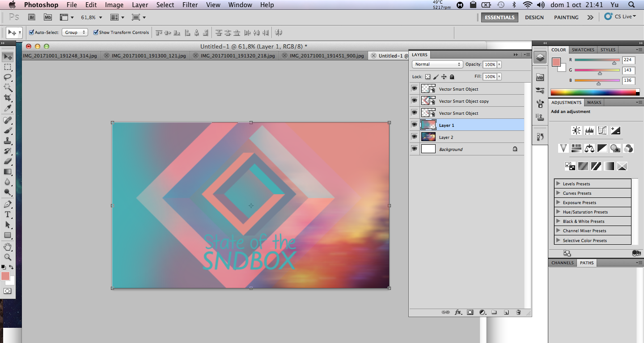Launch Bridge from the application bar
This screenshot has width=644, height=343.
(32, 17)
